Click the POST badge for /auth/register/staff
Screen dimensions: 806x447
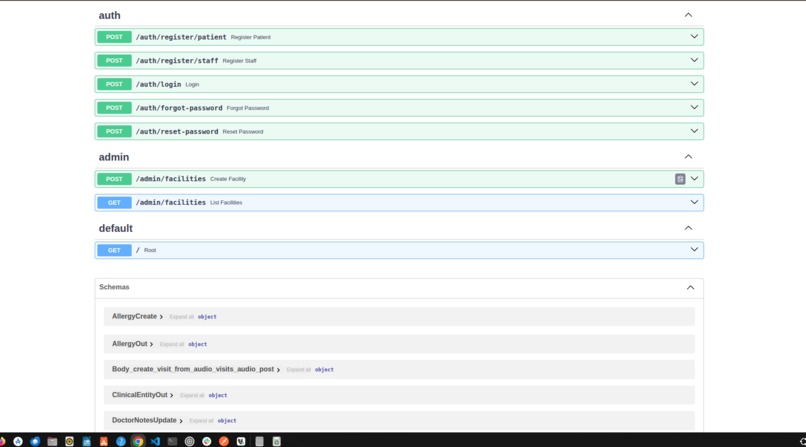[114, 61]
